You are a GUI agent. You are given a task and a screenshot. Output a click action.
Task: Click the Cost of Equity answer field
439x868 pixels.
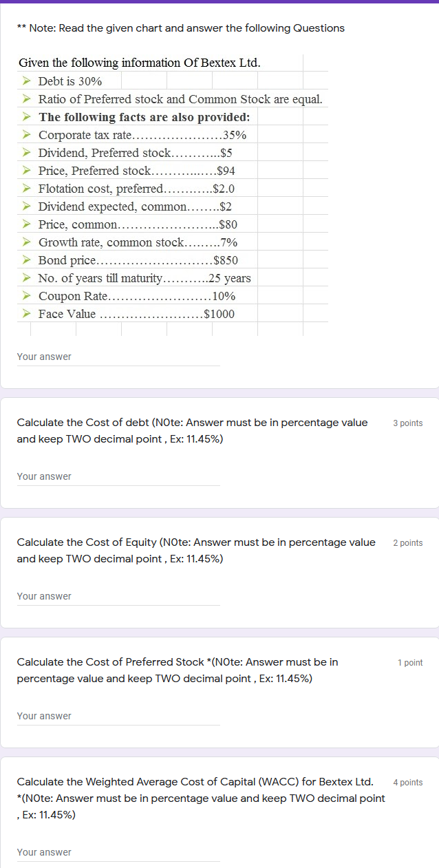coord(117,596)
